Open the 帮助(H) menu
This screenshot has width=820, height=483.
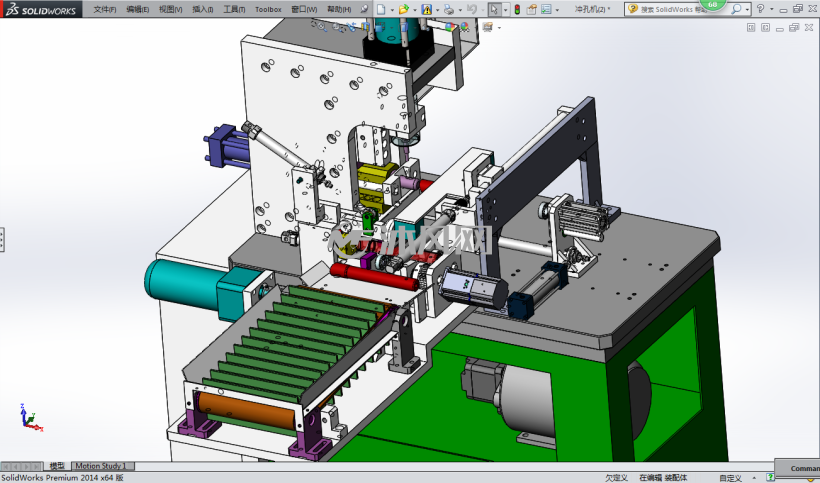(339, 9)
